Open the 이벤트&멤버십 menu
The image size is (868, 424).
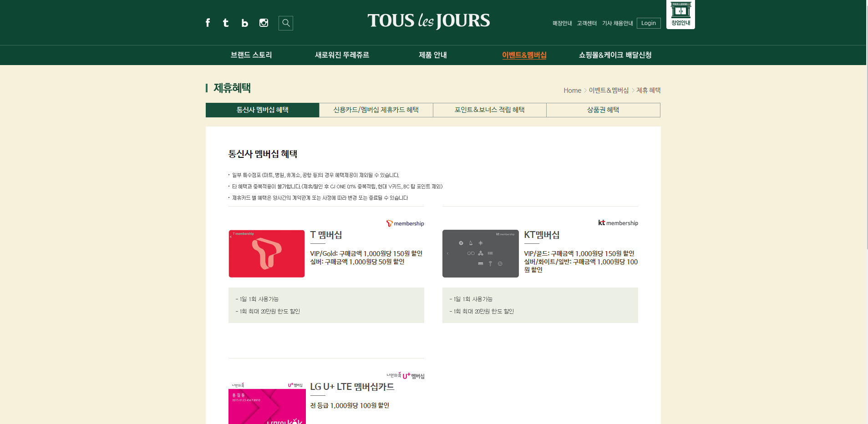[524, 55]
